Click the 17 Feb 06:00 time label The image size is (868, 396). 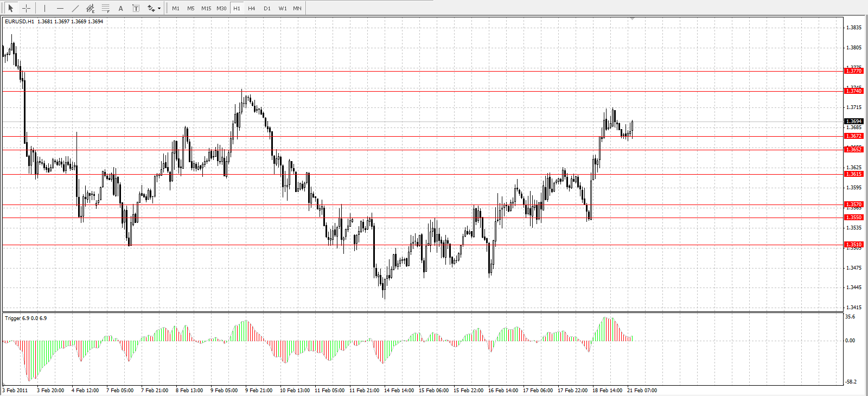(538, 391)
